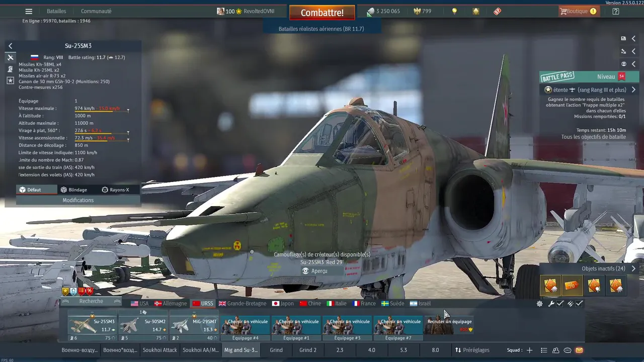Click the light bulb icon in top bar

[x=454, y=11]
